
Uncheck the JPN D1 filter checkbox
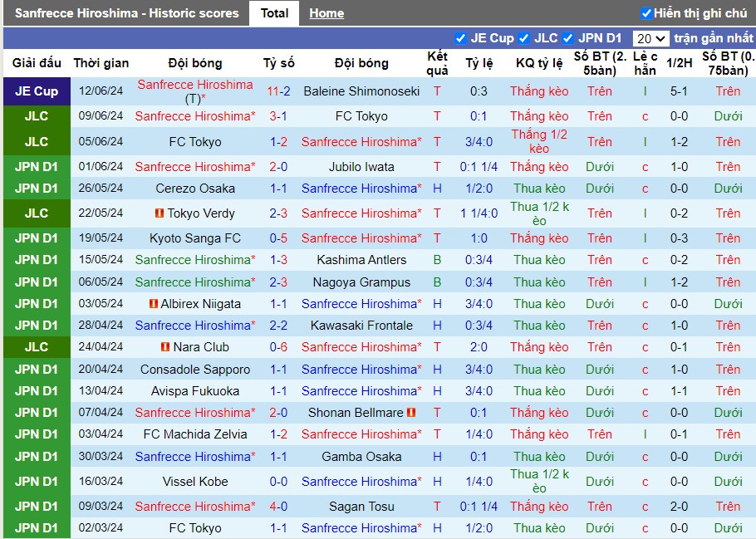pyautogui.click(x=568, y=38)
